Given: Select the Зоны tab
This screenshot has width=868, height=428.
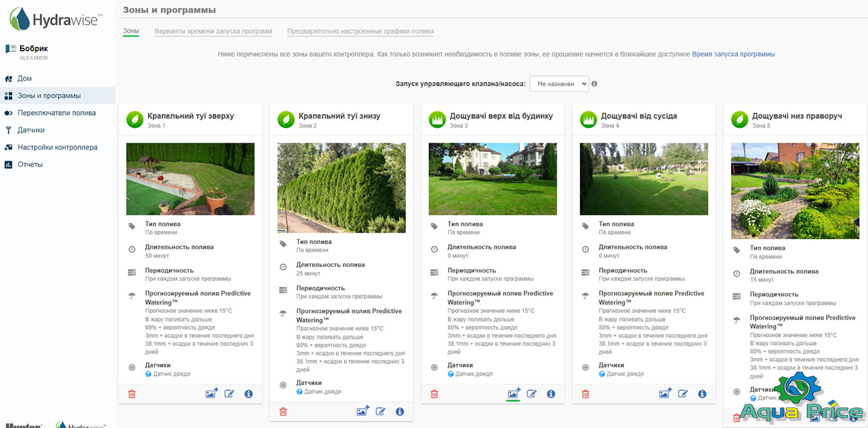Looking at the screenshot, I should [x=131, y=31].
